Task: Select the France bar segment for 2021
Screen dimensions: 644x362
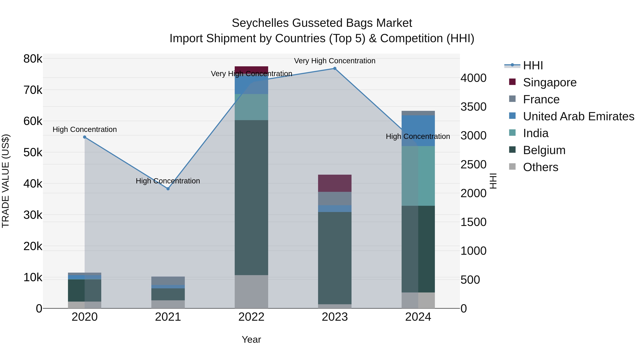Action: (x=168, y=281)
